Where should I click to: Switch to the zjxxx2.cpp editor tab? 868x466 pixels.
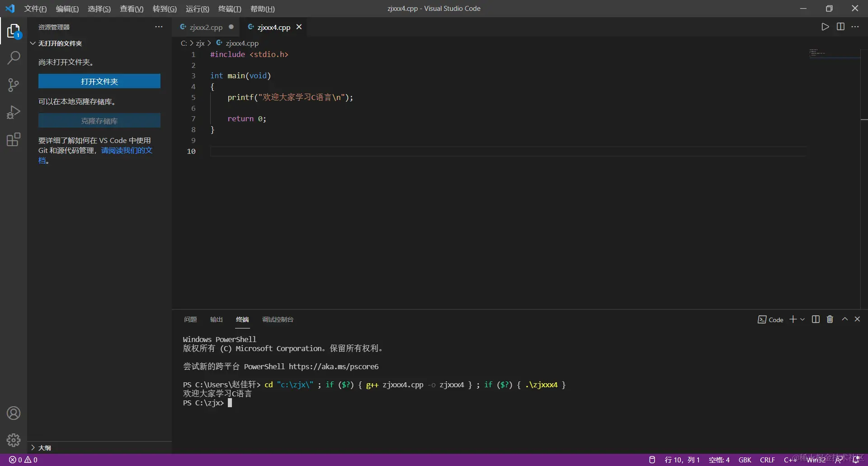pos(206,27)
